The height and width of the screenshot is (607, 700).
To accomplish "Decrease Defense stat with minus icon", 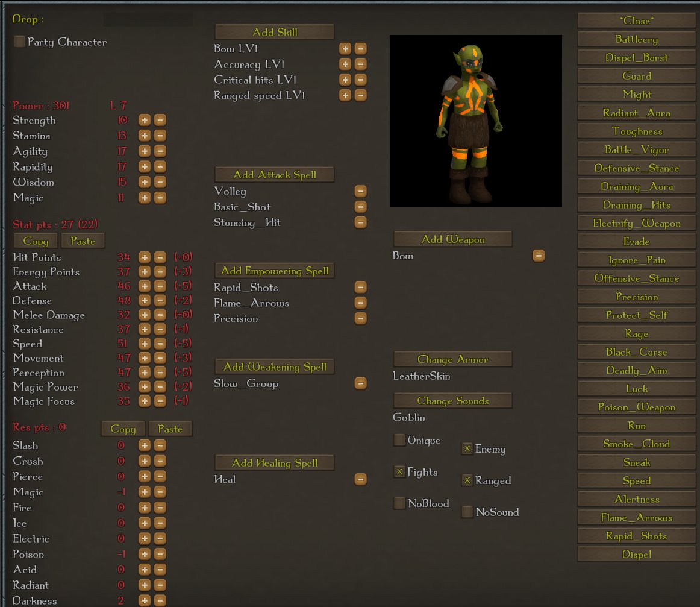I will (160, 301).
